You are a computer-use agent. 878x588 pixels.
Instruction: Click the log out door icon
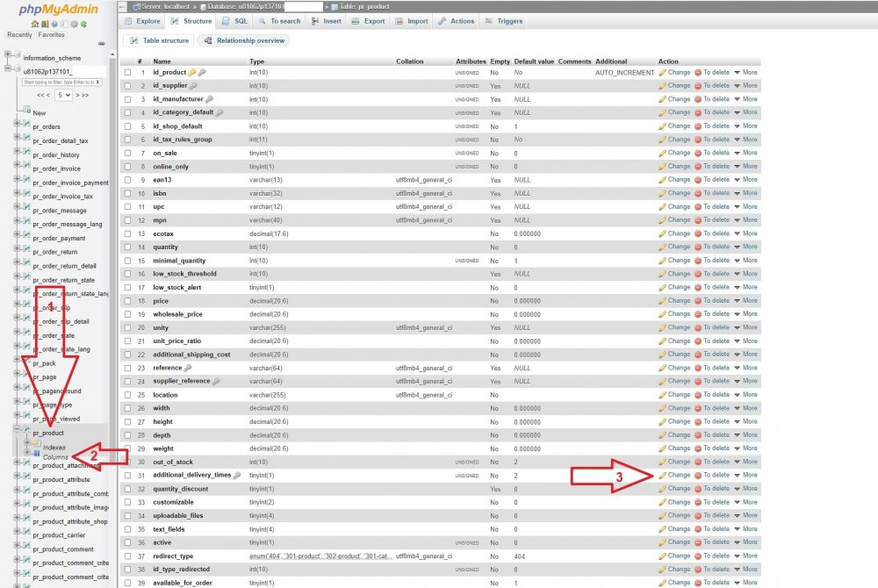click(x=44, y=24)
